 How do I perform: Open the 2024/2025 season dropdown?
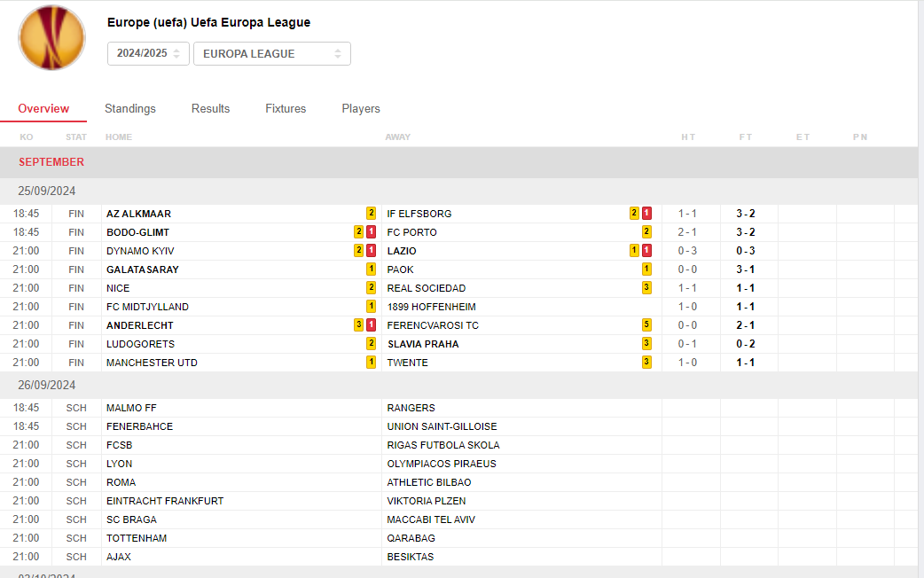(x=148, y=53)
